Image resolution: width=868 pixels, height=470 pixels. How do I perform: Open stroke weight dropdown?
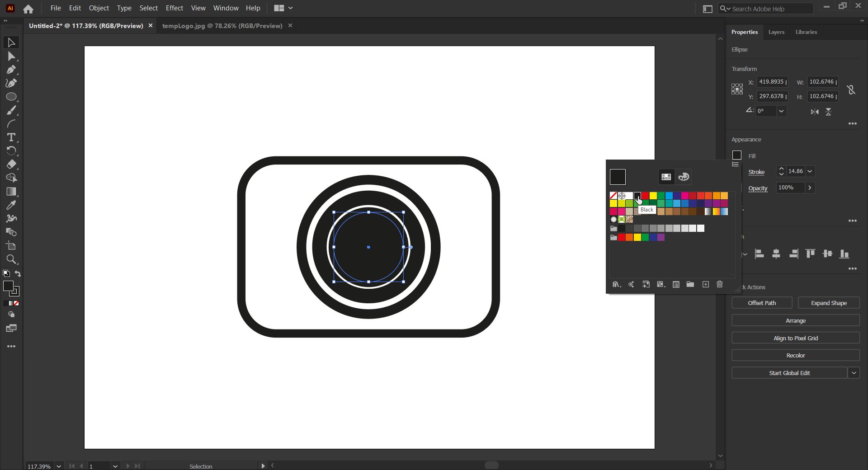810,171
